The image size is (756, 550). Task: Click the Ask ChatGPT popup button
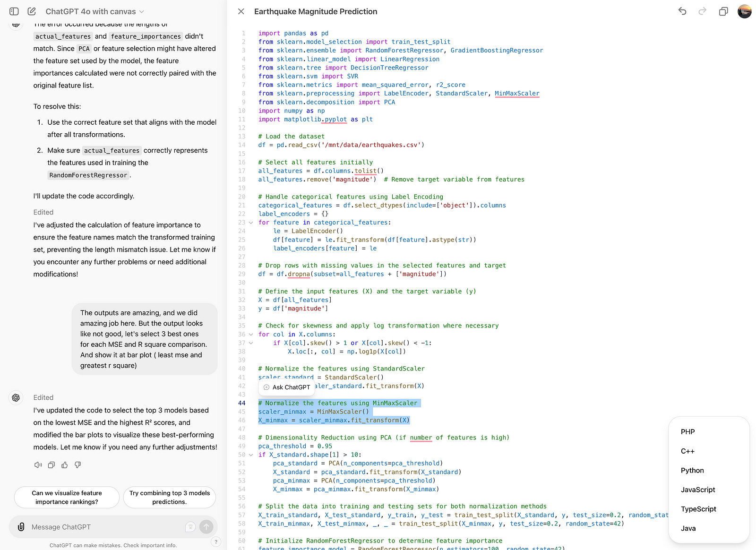tap(287, 387)
